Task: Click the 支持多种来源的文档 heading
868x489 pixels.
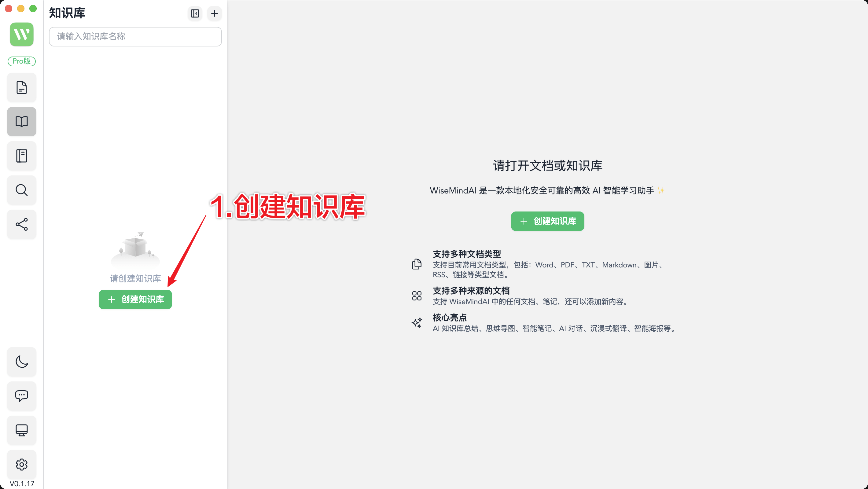Action: point(471,291)
